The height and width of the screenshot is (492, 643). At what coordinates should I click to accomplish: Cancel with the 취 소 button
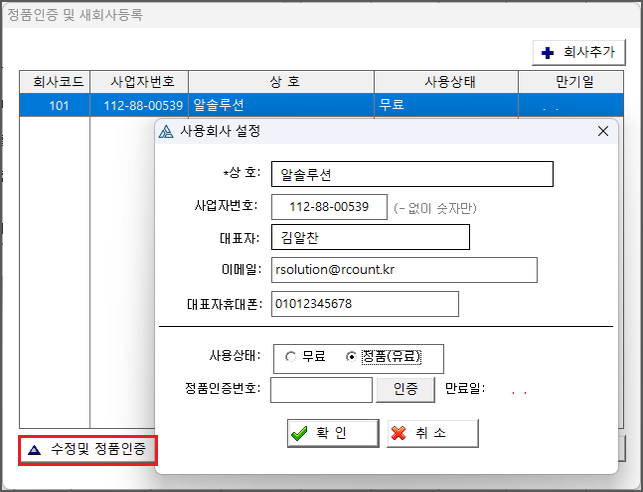tap(433, 433)
